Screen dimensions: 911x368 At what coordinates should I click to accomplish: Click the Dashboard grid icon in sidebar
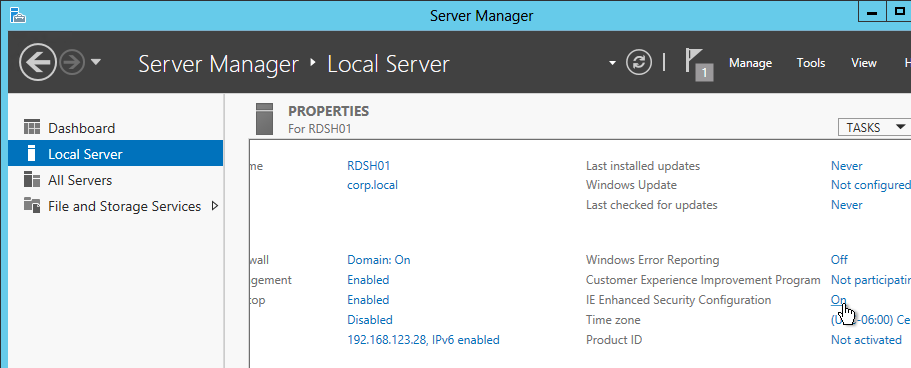click(x=32, y=127)
